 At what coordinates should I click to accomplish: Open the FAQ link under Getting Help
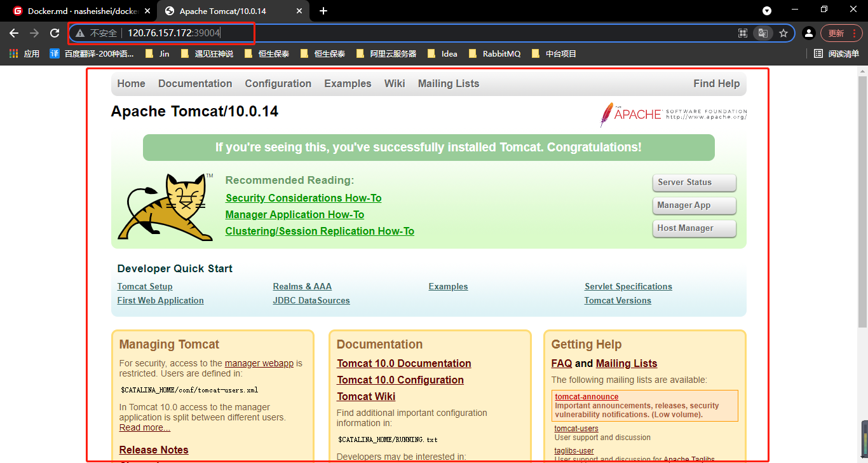click(x=562, y=364)
